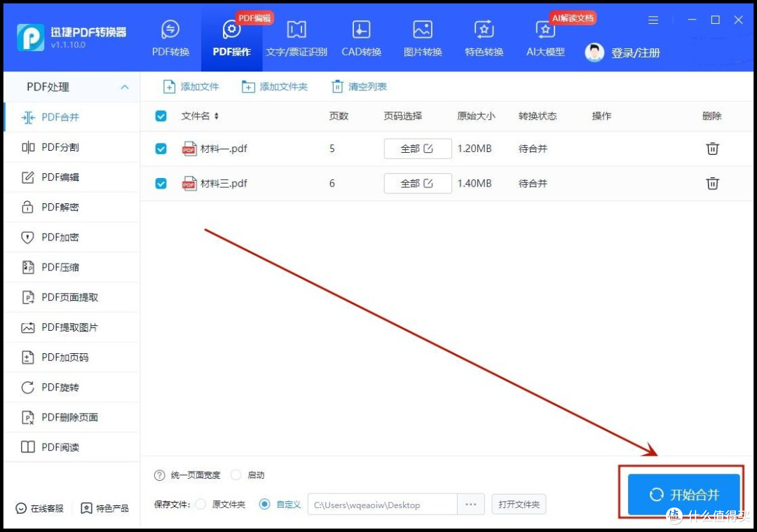Click 清空列表 button
Image resolution: width=757 pixels, height=532 pixels.
[x=359, y=87]
